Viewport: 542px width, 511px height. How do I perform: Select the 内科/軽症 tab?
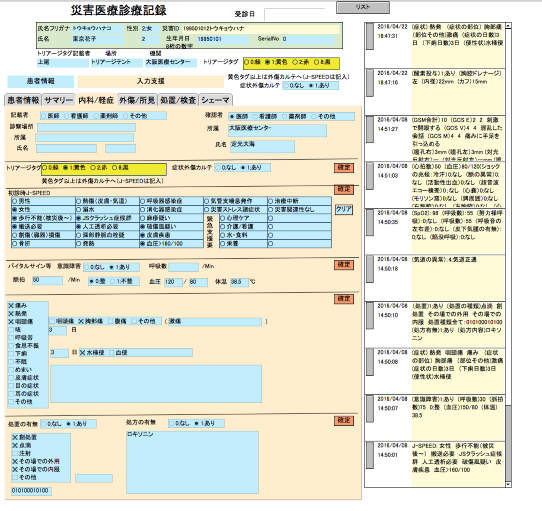(96, 100)
